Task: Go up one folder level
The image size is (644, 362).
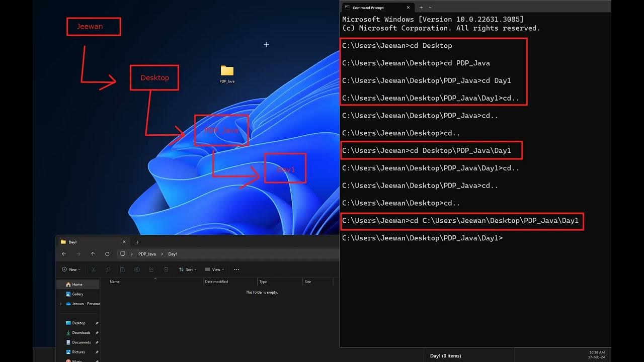Action: pos(93,254)
